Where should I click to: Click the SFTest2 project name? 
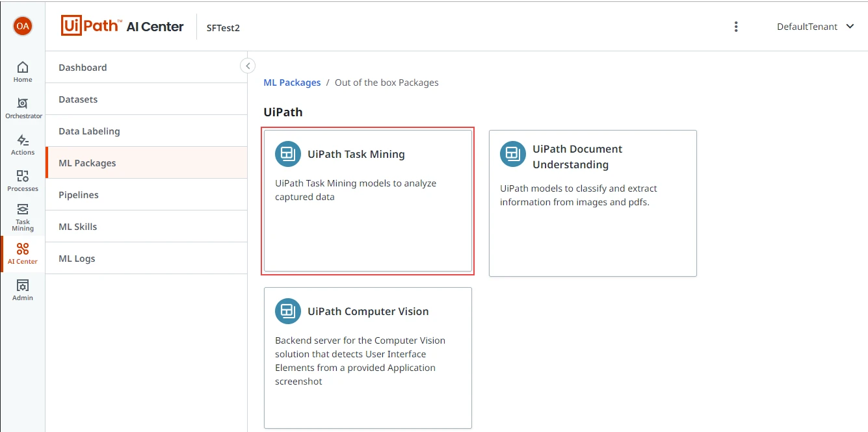(223, 28)
